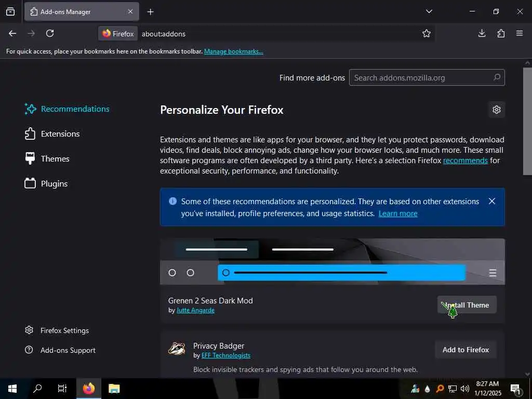Submit the add-ons search via magnifier icon

(x=497, y=77)
